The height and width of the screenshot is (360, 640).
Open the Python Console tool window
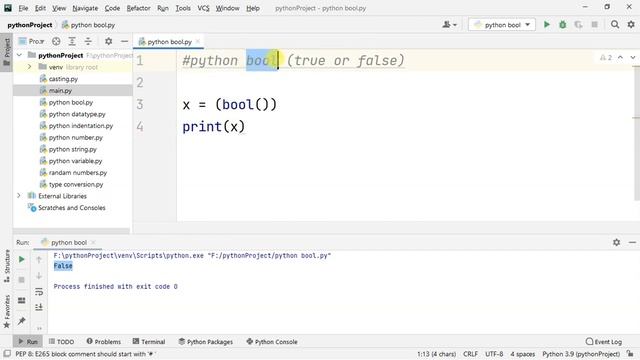point(272,342)
